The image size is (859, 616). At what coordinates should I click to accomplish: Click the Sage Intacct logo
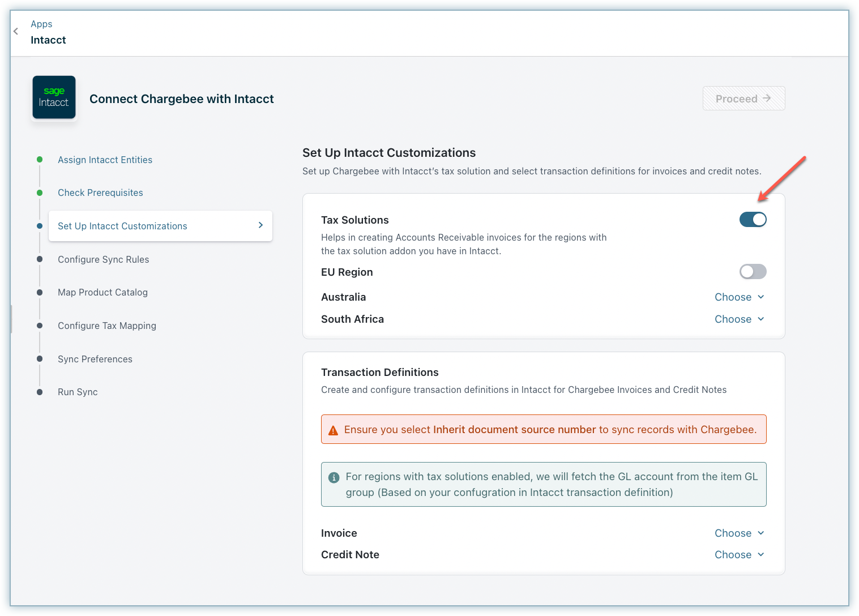[x=54, y=97]
